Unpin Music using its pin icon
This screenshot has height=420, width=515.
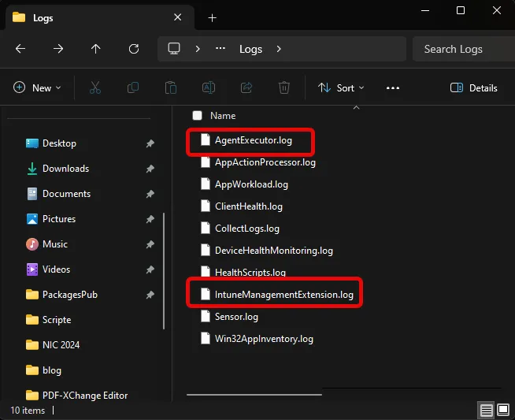pos(150,244)
